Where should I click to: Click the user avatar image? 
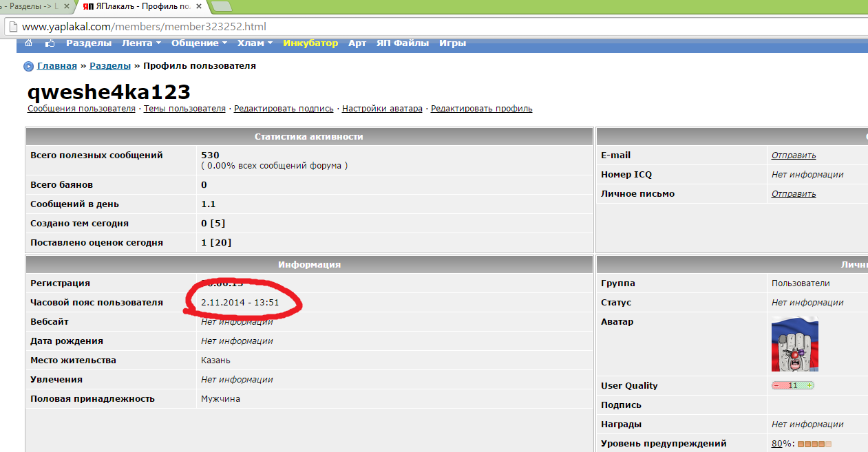tap(794, 344)
